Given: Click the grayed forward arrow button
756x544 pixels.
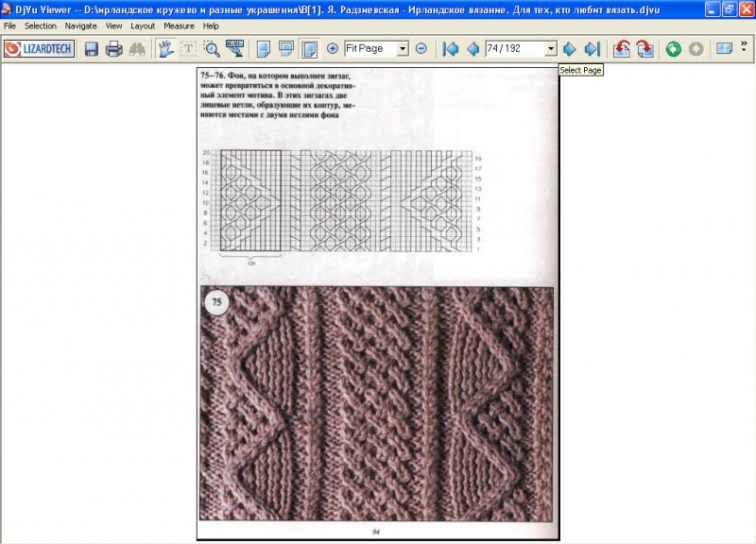Looking at the screenshot, I should pyautogui.click(x=696, y=49).
